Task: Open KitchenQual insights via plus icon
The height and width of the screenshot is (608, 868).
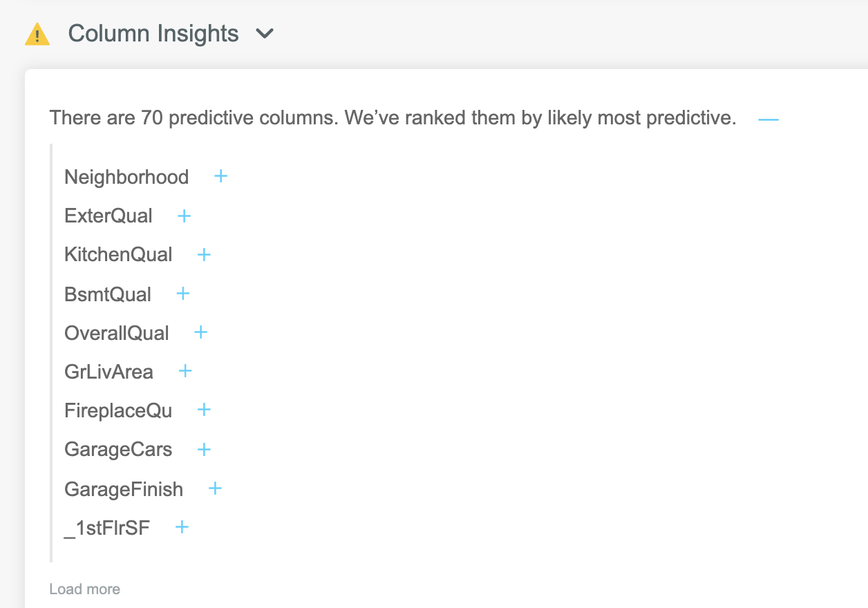Action: (x=204, y=254)
